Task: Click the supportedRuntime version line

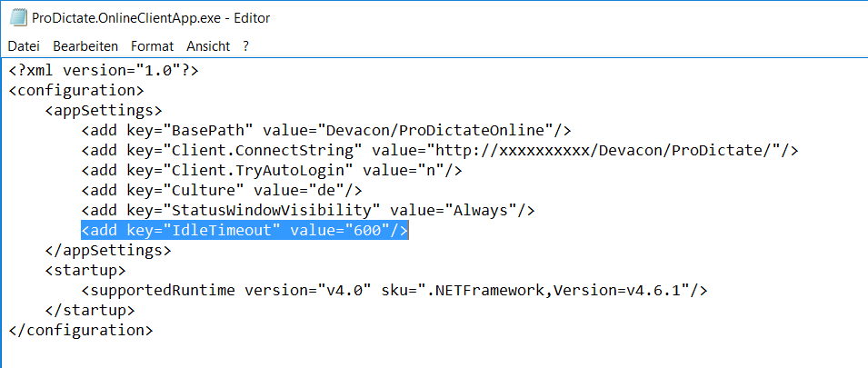Action: click(394, 291)
